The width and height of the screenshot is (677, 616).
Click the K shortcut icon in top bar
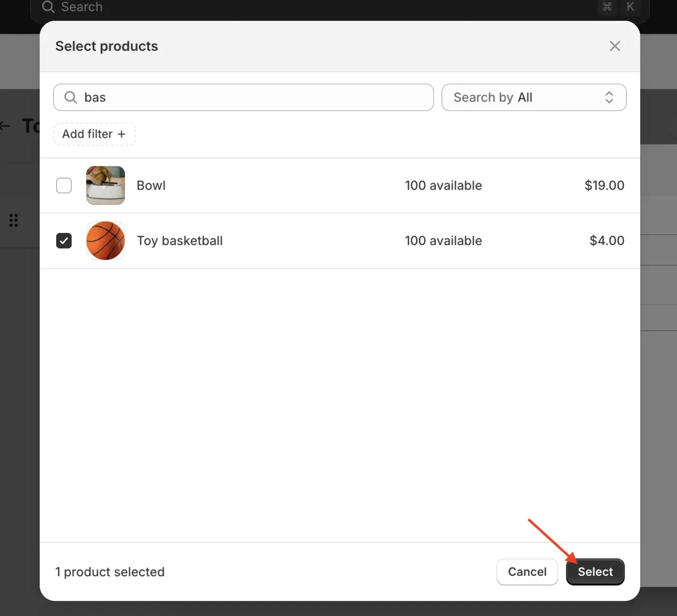631,7
